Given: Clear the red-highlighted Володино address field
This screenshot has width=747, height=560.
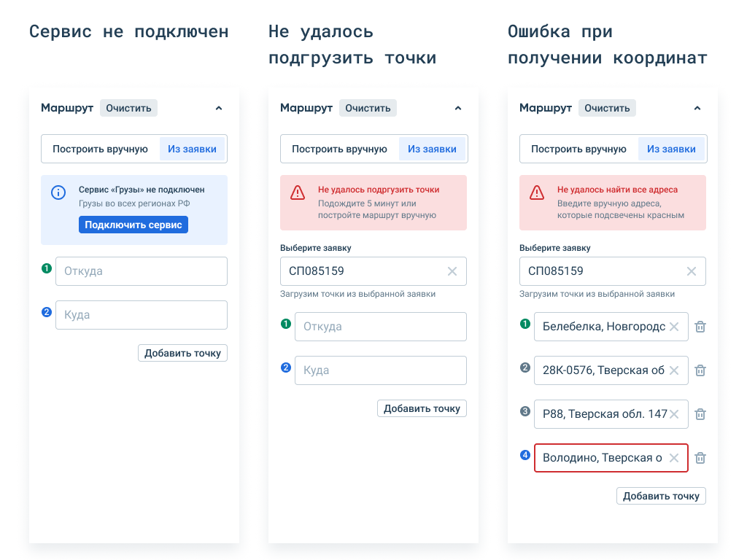Looking at the screenshot, I should pos(674,458).
